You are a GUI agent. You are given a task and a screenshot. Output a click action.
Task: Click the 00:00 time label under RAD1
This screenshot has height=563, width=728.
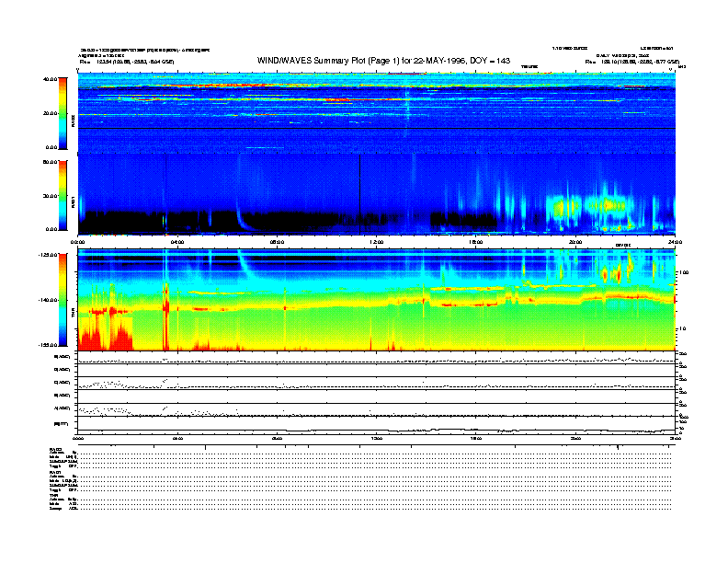tap(78, 242)
